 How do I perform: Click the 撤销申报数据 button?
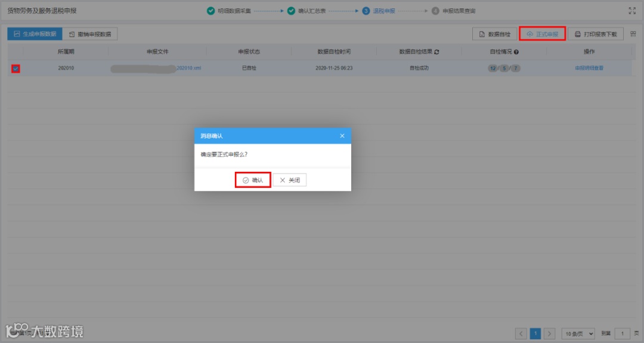coord(90,34)
